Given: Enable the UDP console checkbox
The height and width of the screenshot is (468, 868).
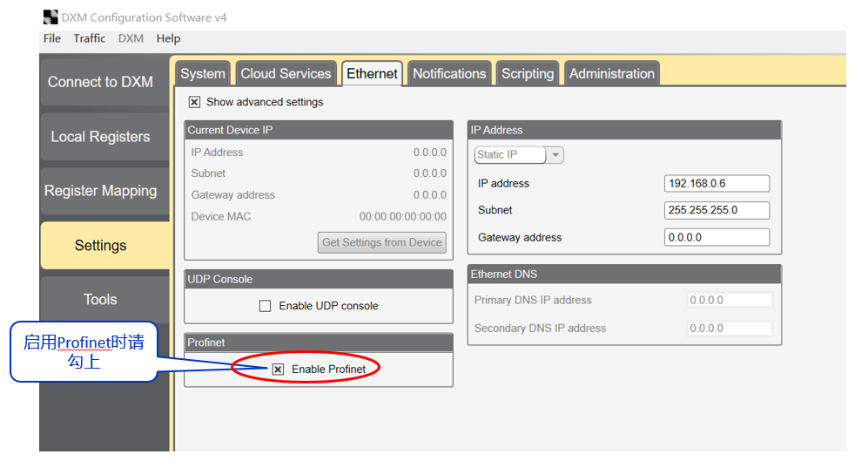Looking at the screenshot, I should [x=266, y=306].
